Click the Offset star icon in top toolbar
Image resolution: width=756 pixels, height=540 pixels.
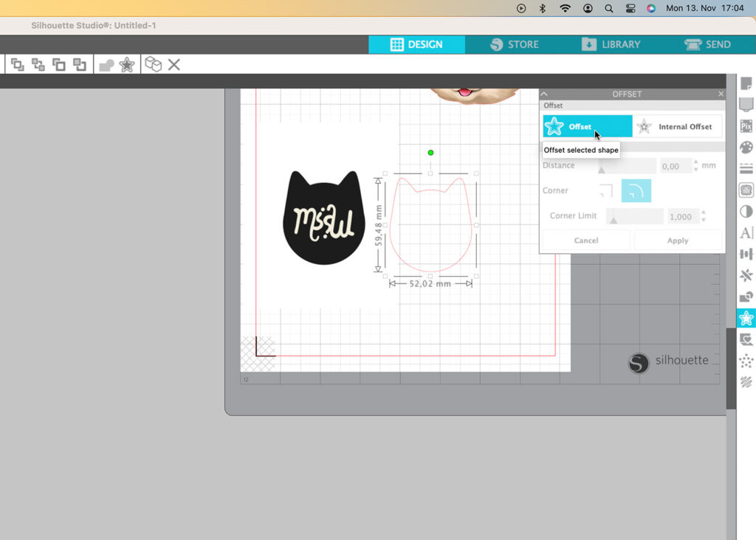point(127,65)
